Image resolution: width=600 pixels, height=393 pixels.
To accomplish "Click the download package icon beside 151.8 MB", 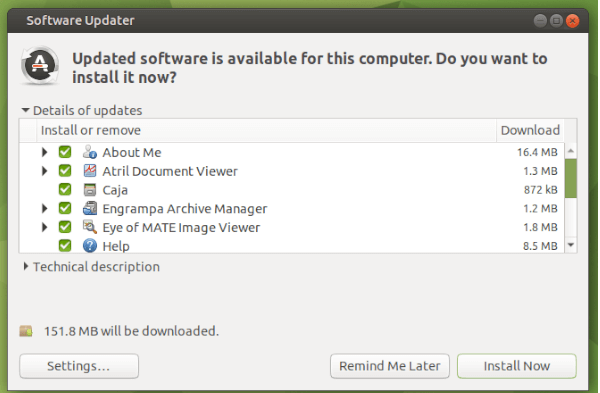I will pos(26,331).
